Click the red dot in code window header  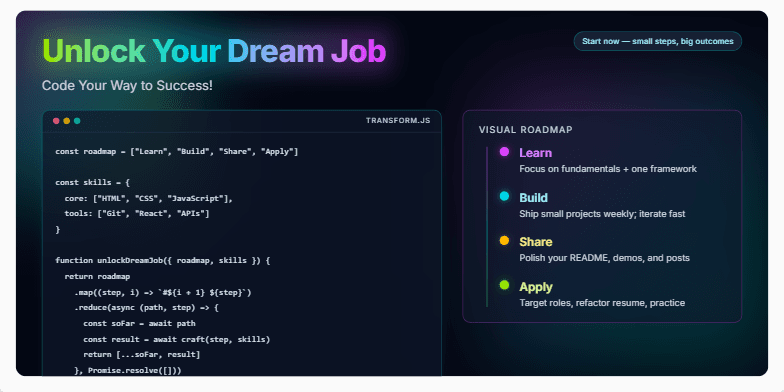click(x=56, y=121)
